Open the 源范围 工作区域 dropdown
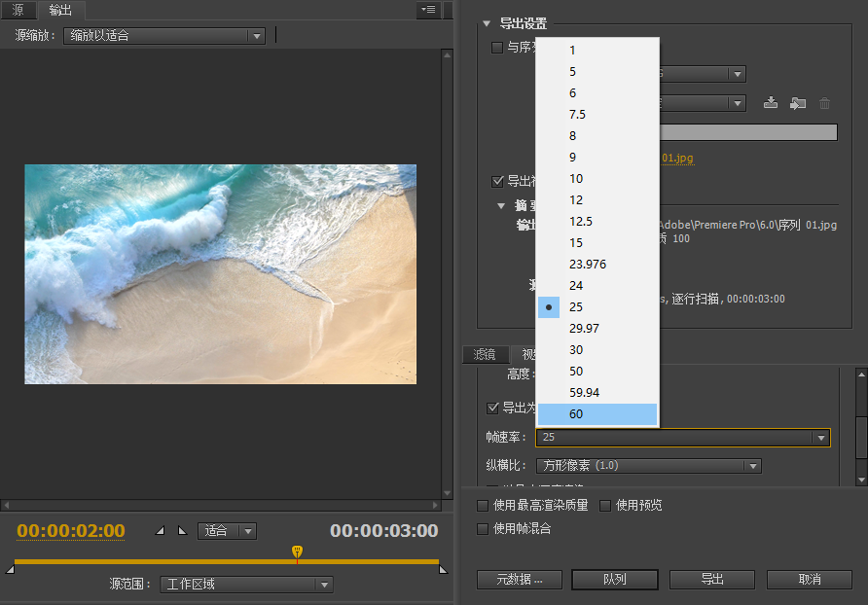 [x=246, y=585]
